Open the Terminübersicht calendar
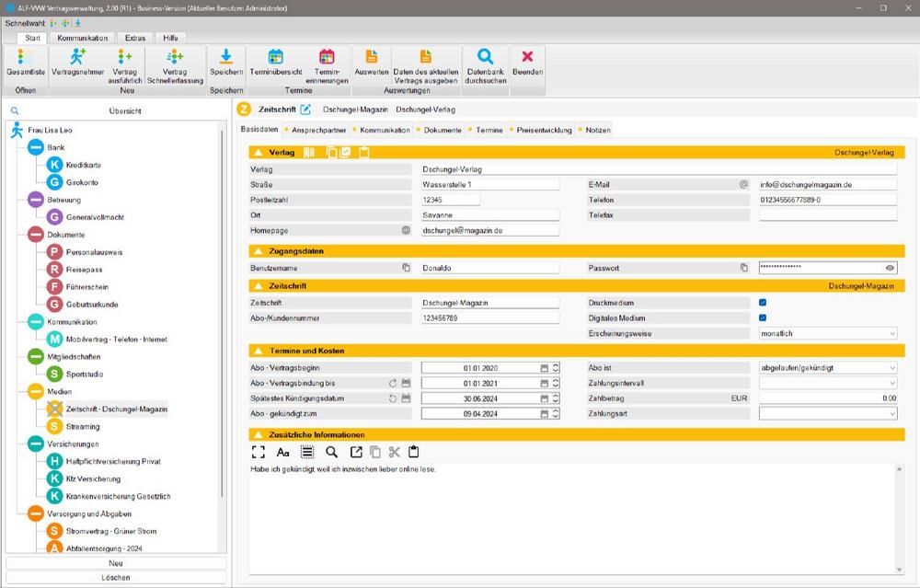Viewport: 920px width, 588px height. click(x=275, y=56)
